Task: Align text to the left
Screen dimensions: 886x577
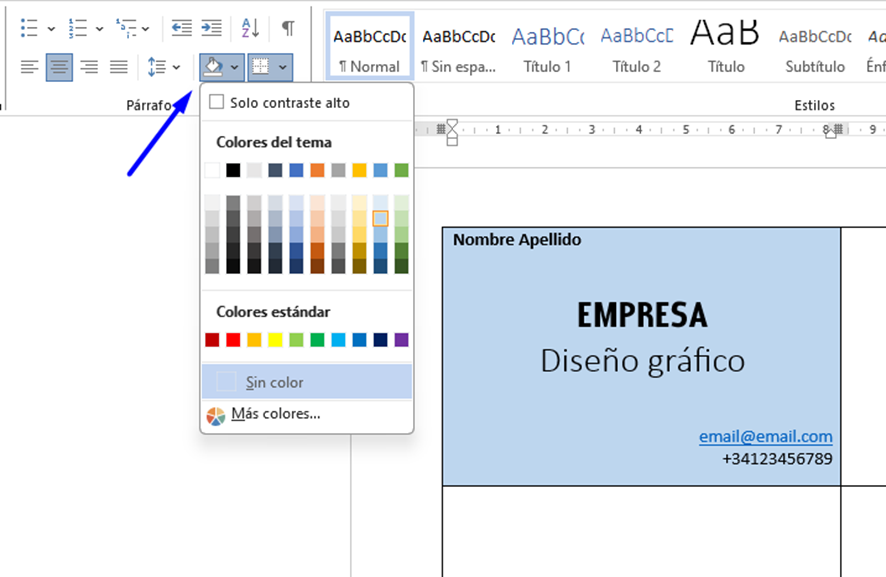Action: click(30, 67)
